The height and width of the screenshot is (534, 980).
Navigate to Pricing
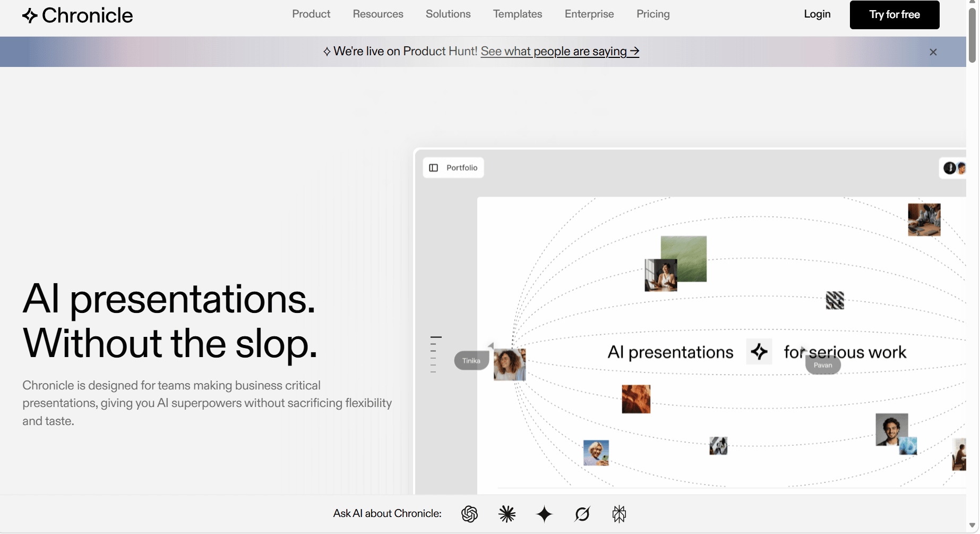653,14
